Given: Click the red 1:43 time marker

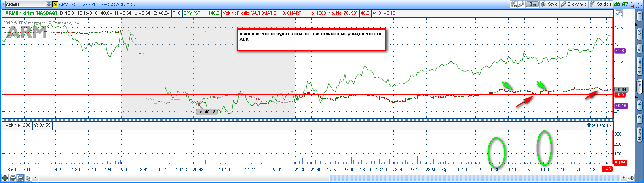Looking at the screenshot, I should point(607,169).
